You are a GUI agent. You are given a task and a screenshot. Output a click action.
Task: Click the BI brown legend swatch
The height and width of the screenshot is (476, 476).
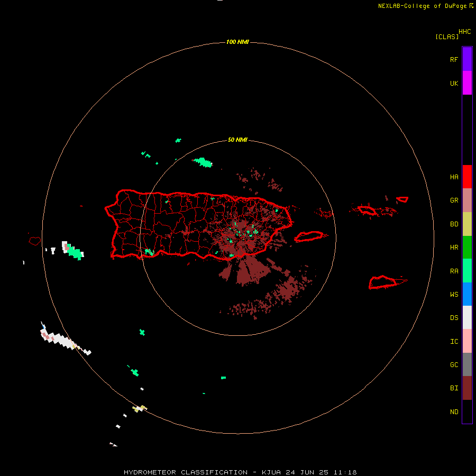467,388
